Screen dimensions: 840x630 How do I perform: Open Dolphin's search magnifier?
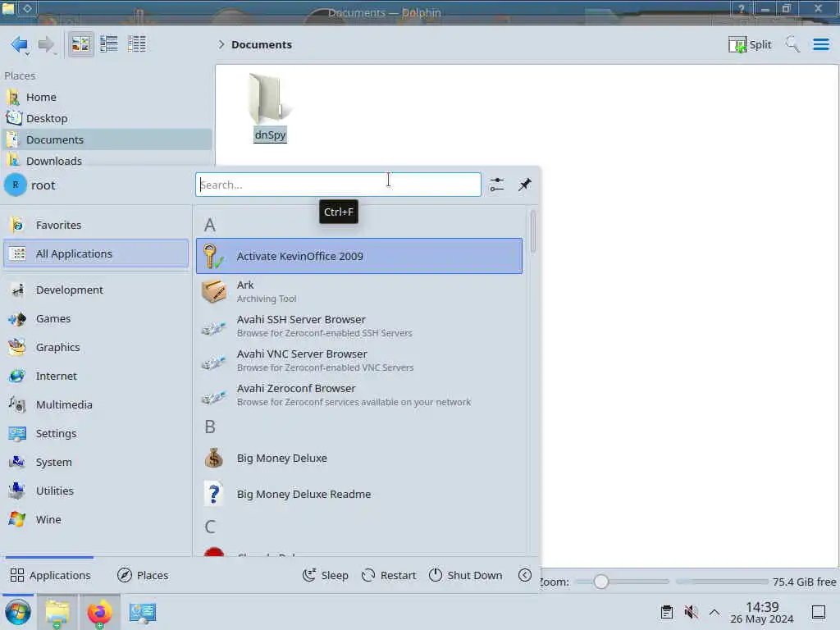[792, 44]
